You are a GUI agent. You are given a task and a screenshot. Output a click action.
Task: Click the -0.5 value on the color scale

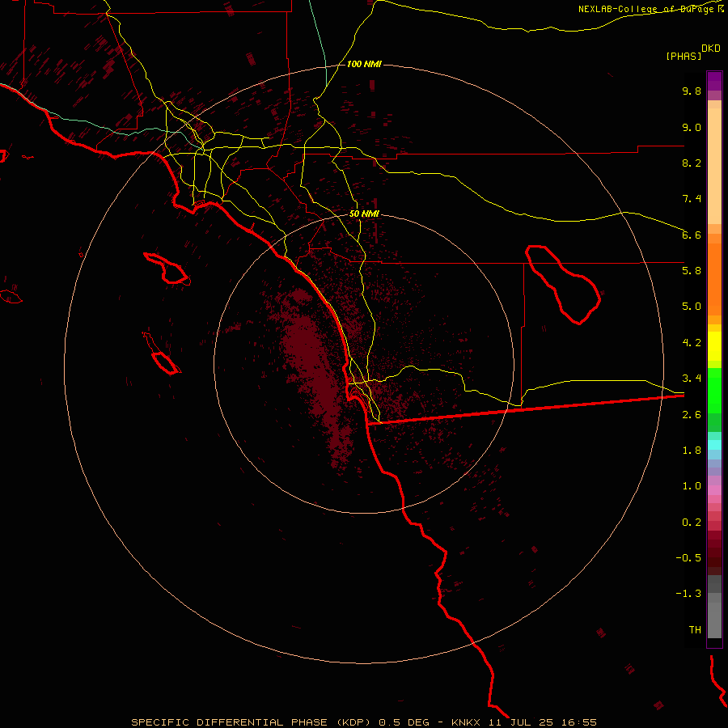pos(688,558)
